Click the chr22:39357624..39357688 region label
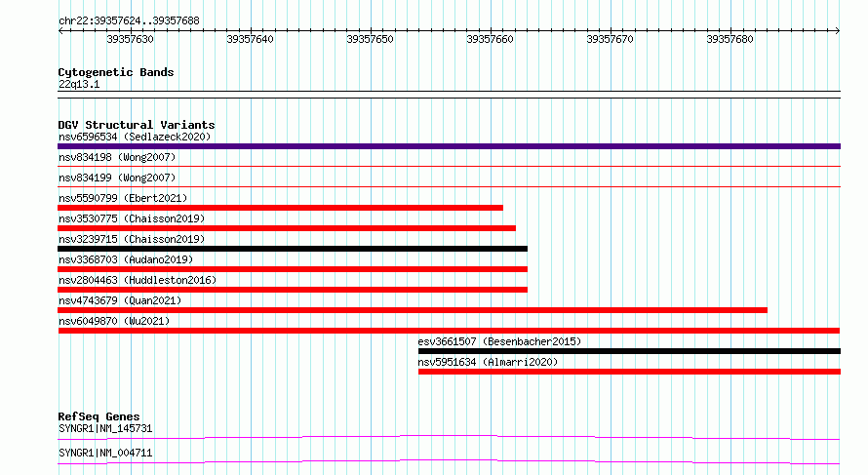 129,20
